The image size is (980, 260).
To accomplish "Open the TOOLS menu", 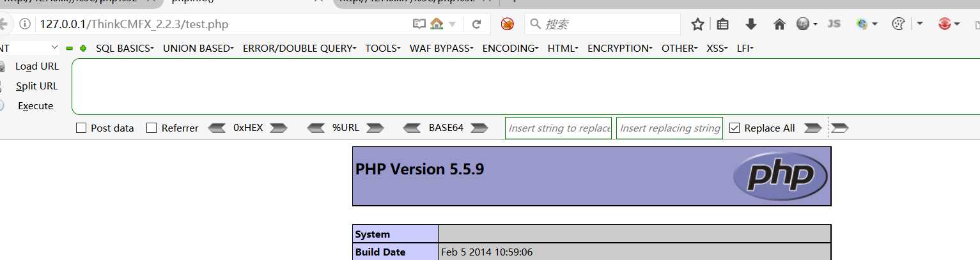I will pyautogui.click(x=383, y=48).
